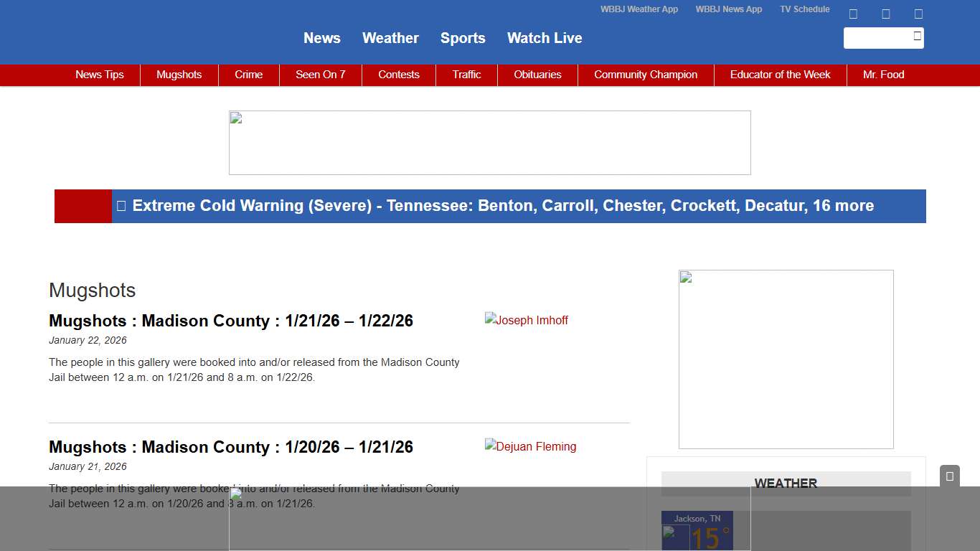Follow the TV Schedule link

coord(804,9)
